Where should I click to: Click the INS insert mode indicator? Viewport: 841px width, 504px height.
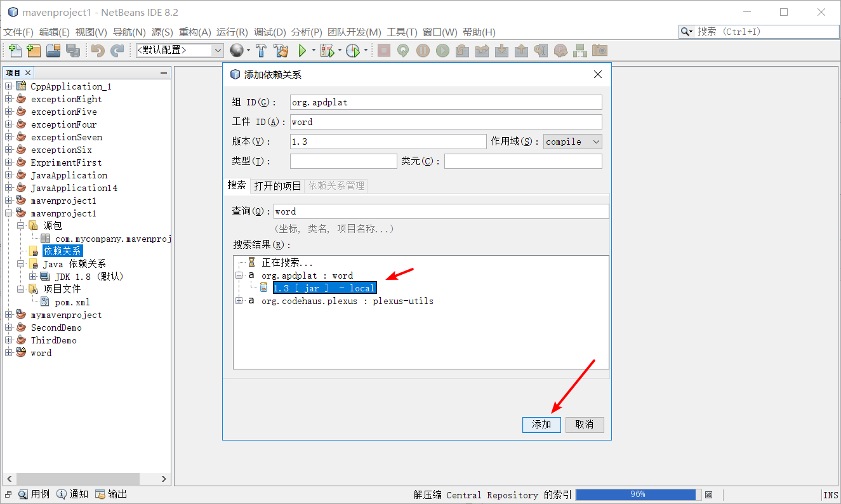click(x=831, y=494)
